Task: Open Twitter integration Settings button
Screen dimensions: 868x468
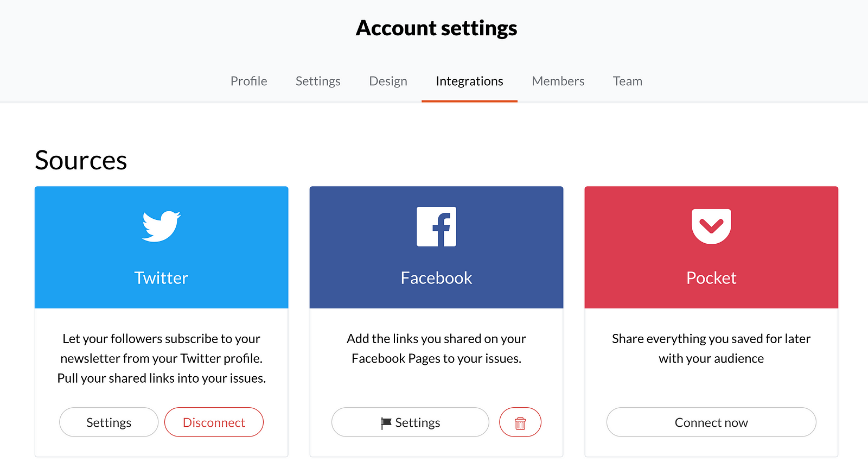Action: pos(108,422)
